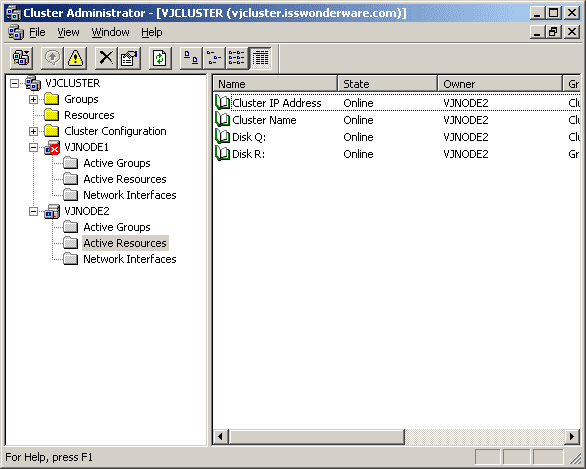Image resolution: width=586 pixels, height=469 pixels.
Task: Select Active Groups under VJNODE1
Action: point(117,163)
